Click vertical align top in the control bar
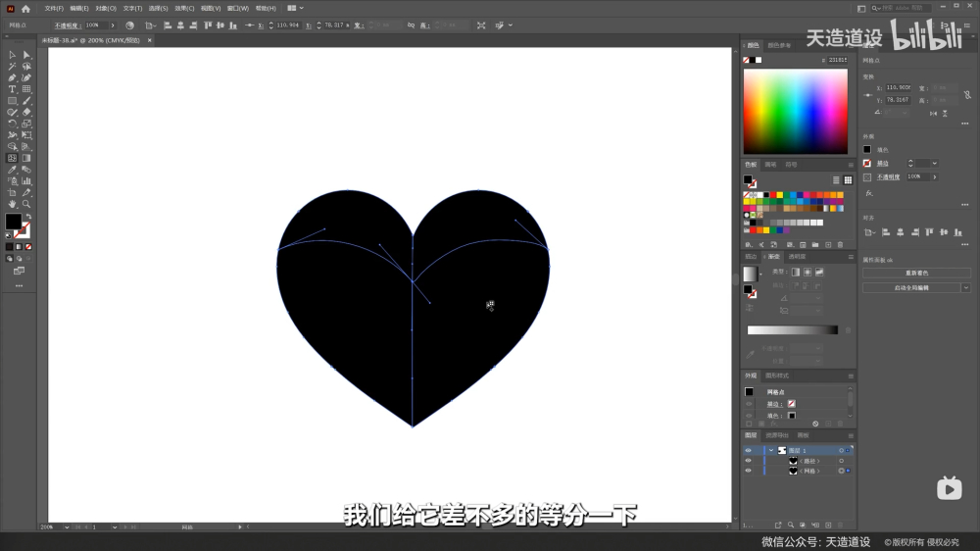 208,25
